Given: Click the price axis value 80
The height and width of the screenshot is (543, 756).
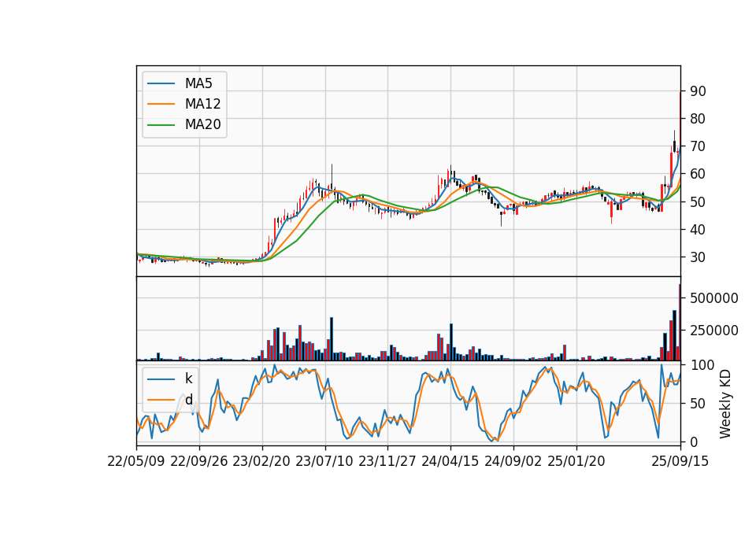Looking at the screenshot, I should (698, 119).
